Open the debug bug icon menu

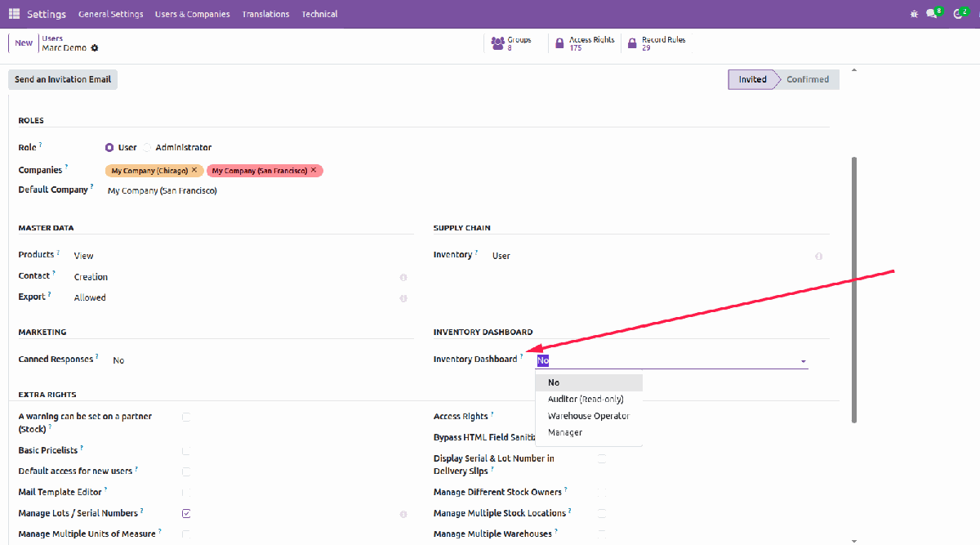913,14
